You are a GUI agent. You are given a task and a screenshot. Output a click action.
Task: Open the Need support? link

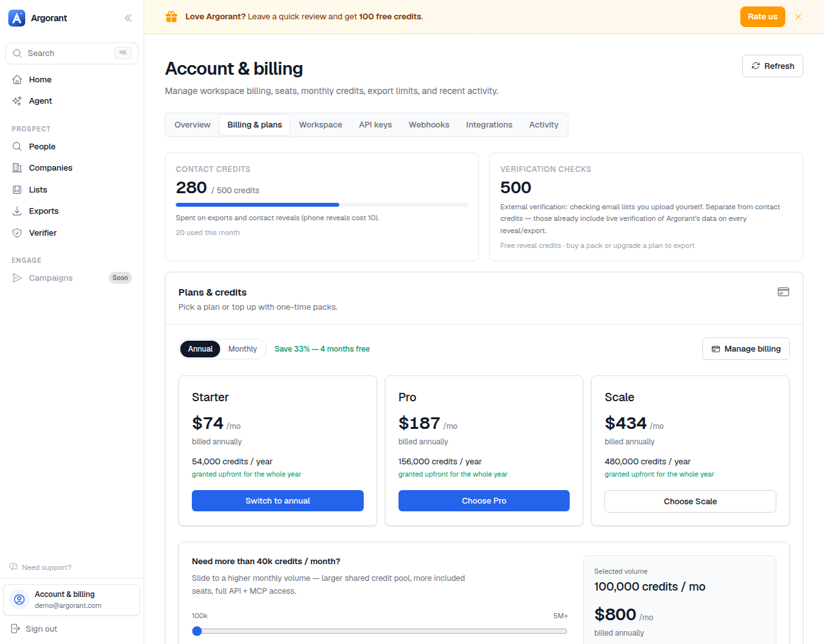[41, 567]
